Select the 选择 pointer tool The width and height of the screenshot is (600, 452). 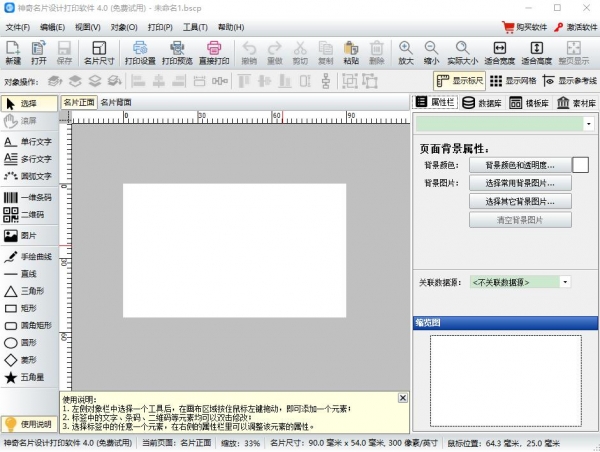[29, 103]
